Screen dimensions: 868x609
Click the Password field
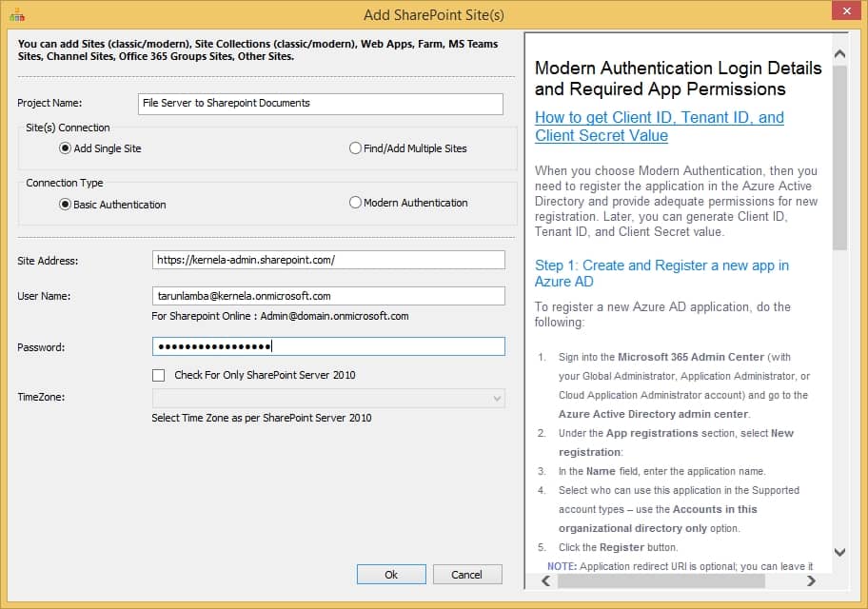click(x=328, y=346)
